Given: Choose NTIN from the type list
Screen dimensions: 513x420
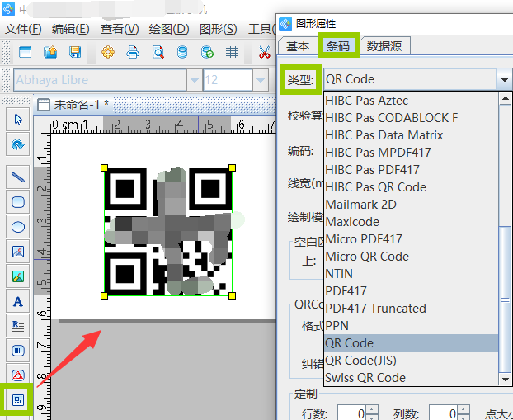Looking at the screenshot, I should pos(412,274).
